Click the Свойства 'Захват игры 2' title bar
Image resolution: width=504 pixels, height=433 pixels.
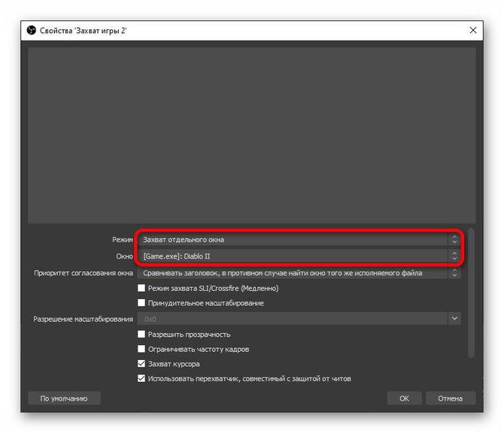click(x=226, y=30)
